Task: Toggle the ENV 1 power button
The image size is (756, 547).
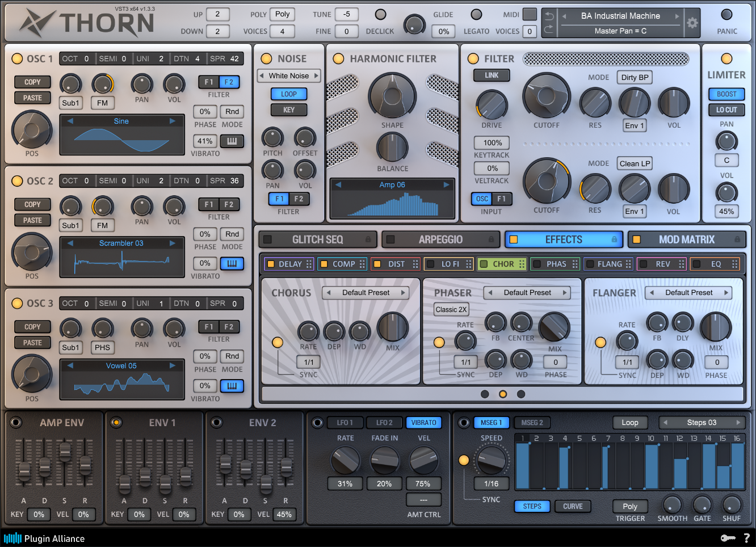Action: point(116,422)
